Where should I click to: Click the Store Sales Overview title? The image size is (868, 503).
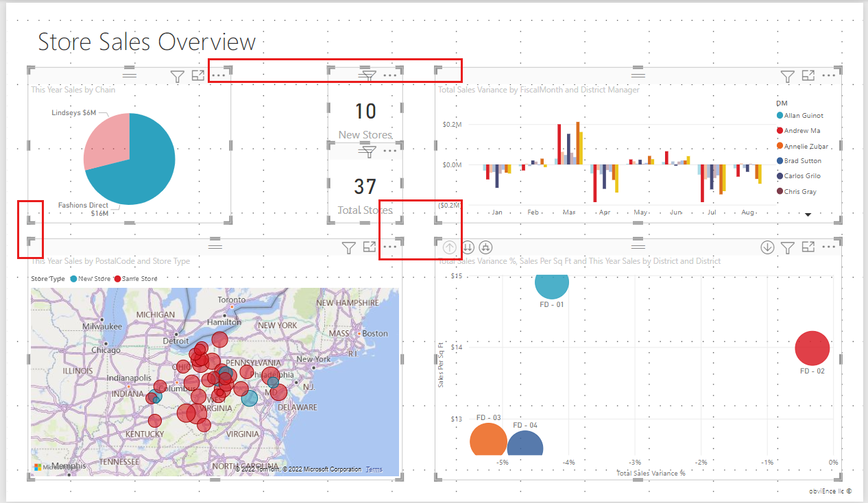[x=147, y=42]
